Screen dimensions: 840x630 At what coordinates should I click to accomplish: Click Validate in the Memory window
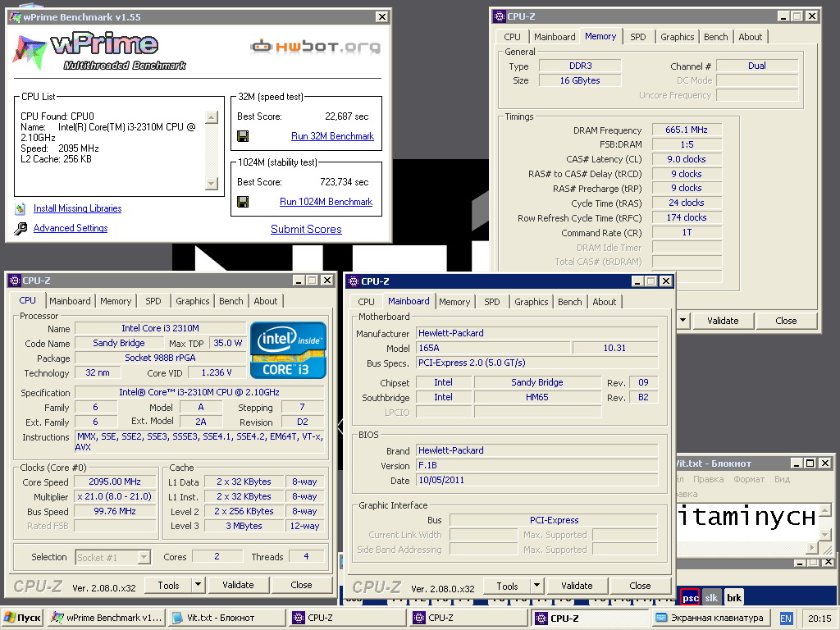[x=722, y=321]
